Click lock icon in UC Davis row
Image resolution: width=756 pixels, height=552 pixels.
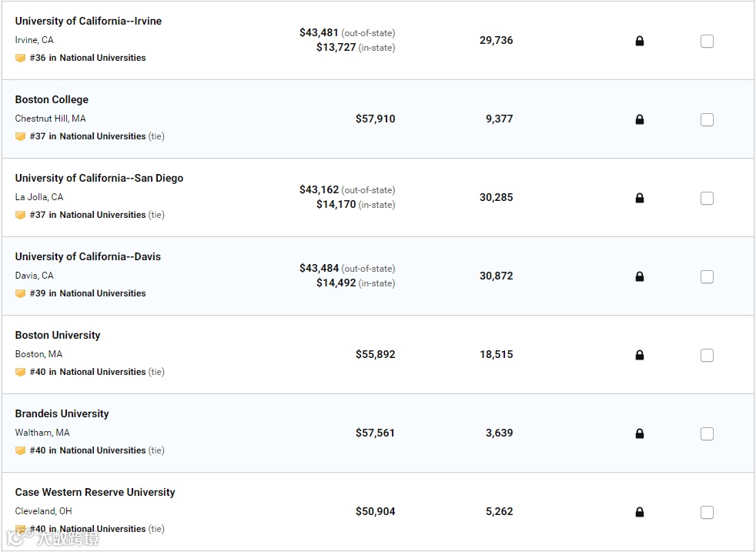(x=640, y=276)
